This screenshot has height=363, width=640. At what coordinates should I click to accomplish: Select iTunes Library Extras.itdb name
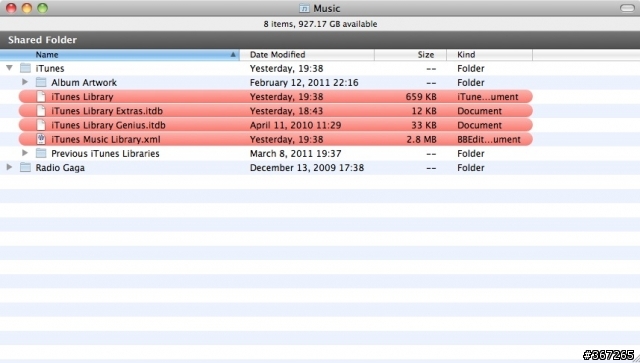pyautogui.click(x=107, y=111)
